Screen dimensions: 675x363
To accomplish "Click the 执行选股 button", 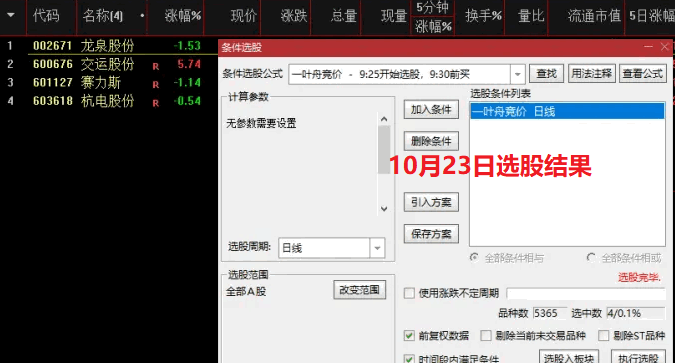I will tap(638, 357).
